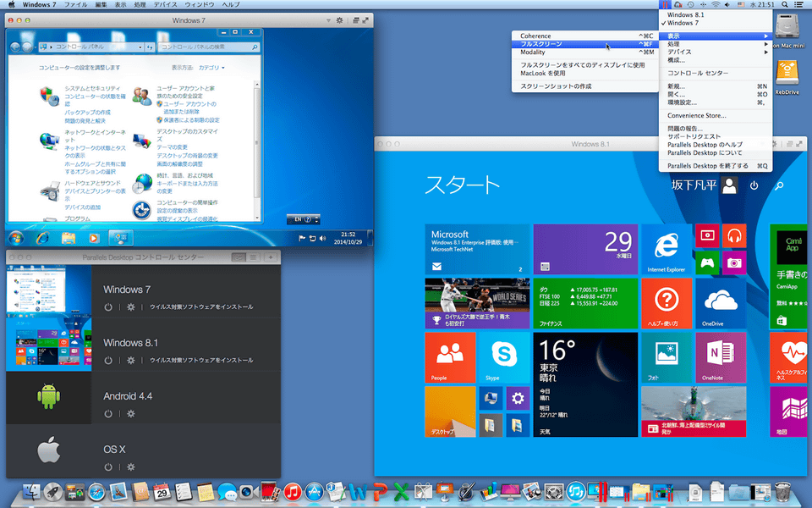The height and width of the screenshot is (508, 812).
Task: Click the plus button in Control Center titlebar
Action: pos(271,257)
